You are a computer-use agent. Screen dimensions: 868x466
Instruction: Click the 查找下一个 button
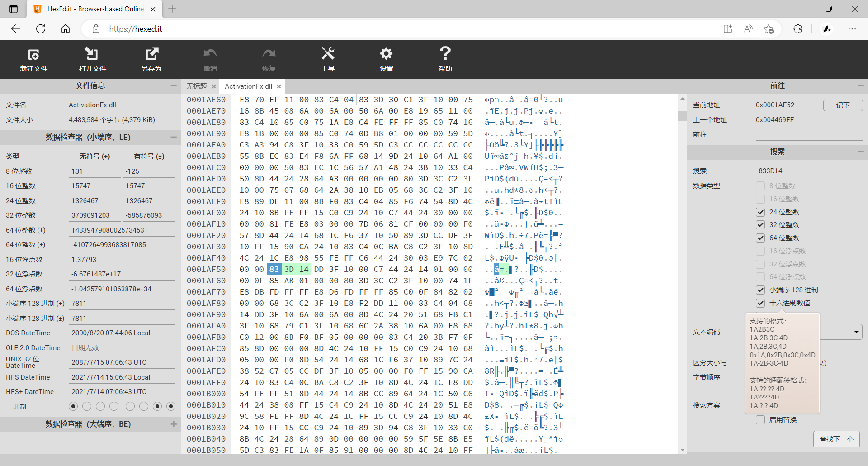[836, 439]
